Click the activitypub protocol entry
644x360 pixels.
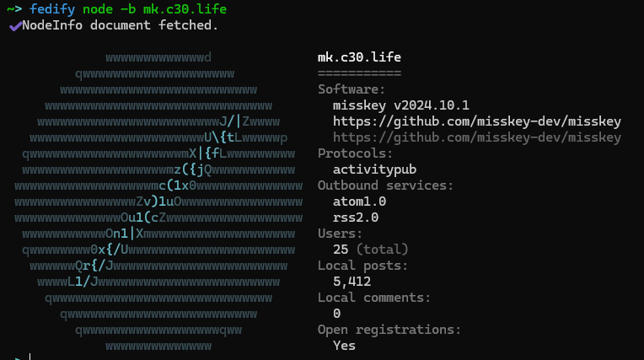[374, 169]
